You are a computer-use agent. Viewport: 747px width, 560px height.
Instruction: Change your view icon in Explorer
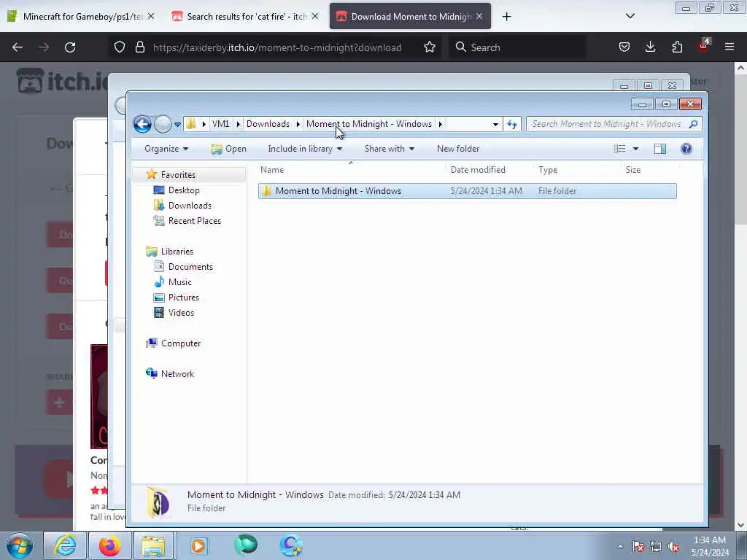click(620, 149)
